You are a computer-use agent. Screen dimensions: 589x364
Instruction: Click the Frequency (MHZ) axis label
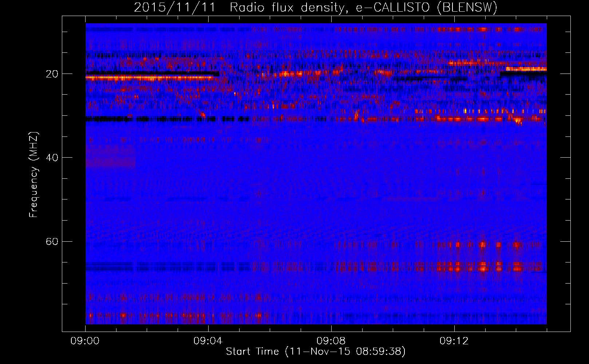coord(33,175)
